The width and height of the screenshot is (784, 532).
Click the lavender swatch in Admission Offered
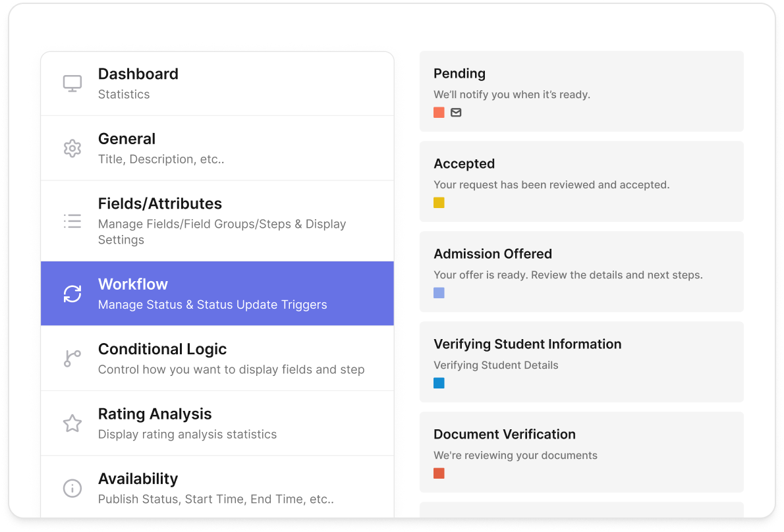tap(439, 293)
